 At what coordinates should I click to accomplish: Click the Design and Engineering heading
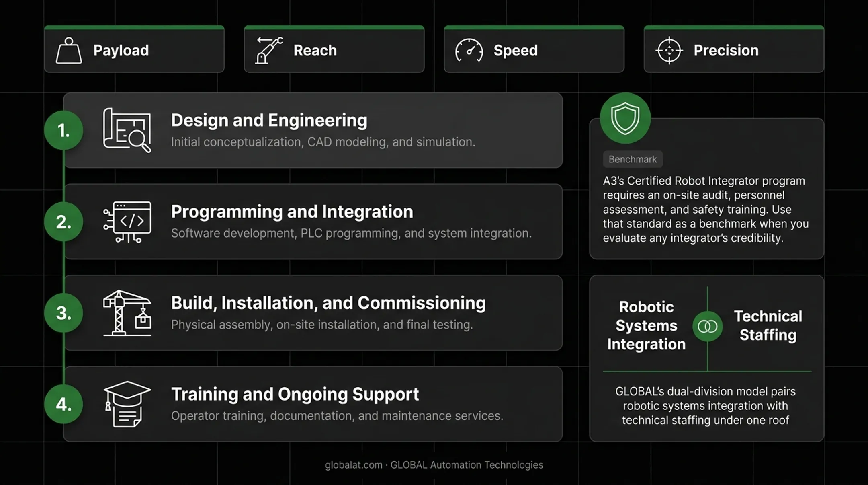coord(269,120)
